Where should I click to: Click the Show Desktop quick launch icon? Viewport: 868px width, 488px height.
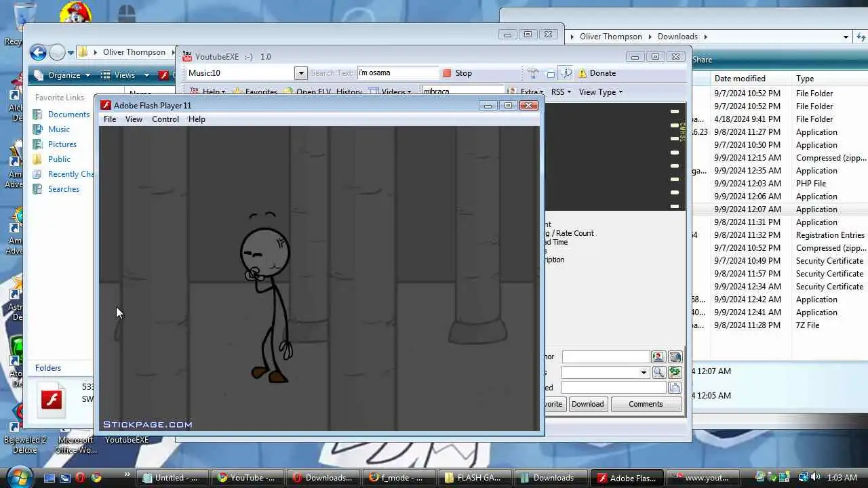(x=50, y=478)
